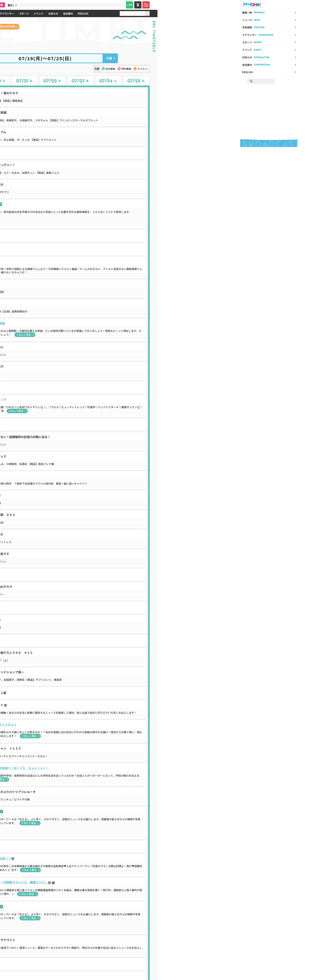Viewport: 314px width, 980px height.
Task: Select the 07/24 土 day tab
Action: [108, 81]
